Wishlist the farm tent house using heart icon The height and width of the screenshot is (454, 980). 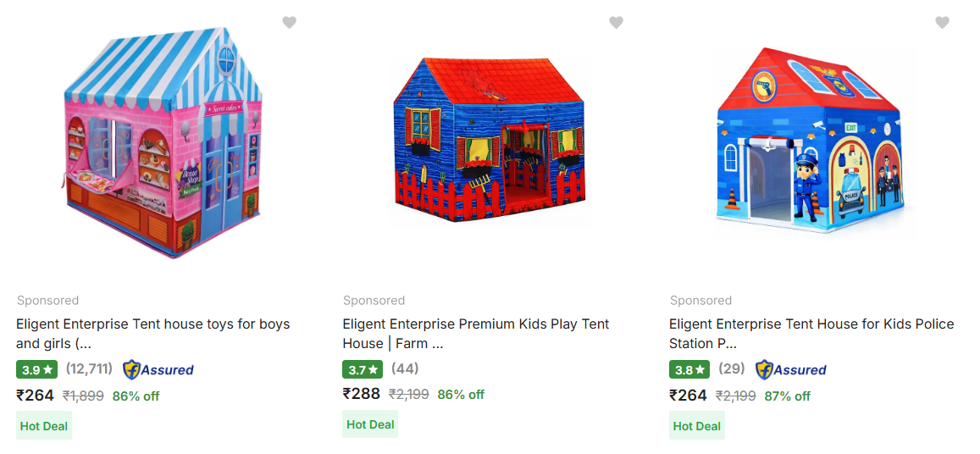pyautogui.click(x=617, y=23)
